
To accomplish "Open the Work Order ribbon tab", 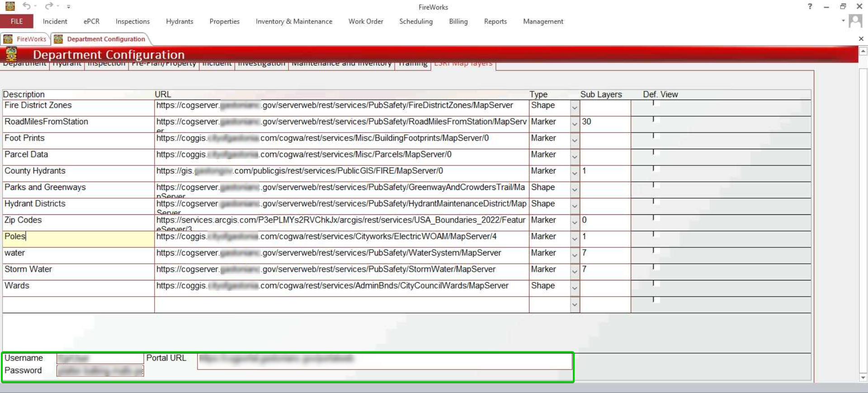I will pos(366,21).
